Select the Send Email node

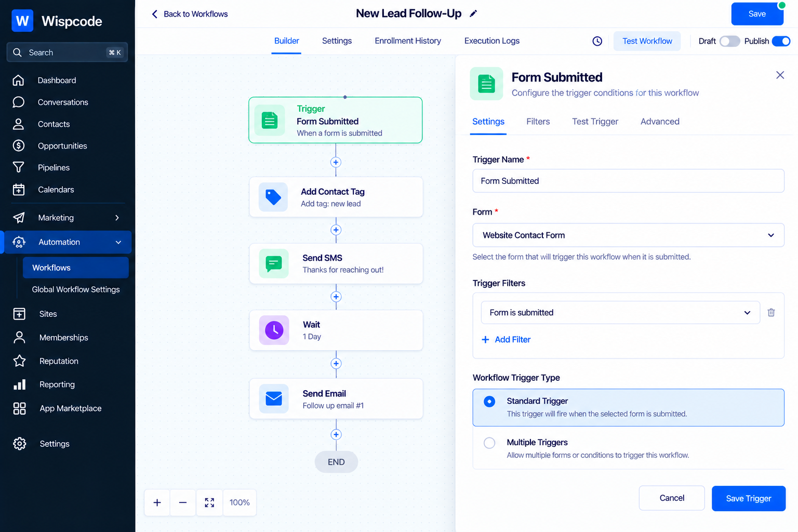pyautogui.click(x=336, y=399)
